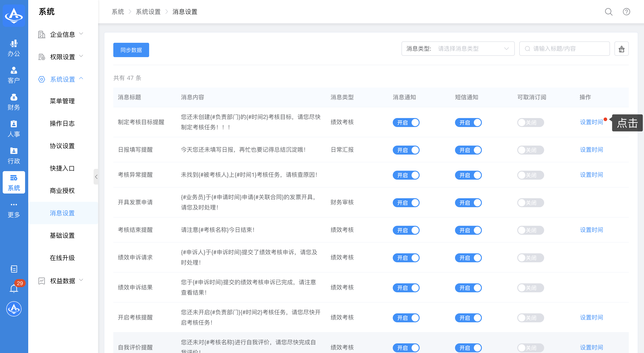Turn off 短信通知 for 日报填写提醒
This screenshot has height=353, width=644.
(468, 150)
